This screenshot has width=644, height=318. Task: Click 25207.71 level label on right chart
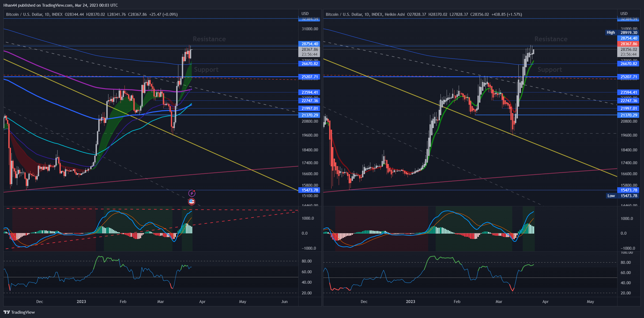click(629, 77)
